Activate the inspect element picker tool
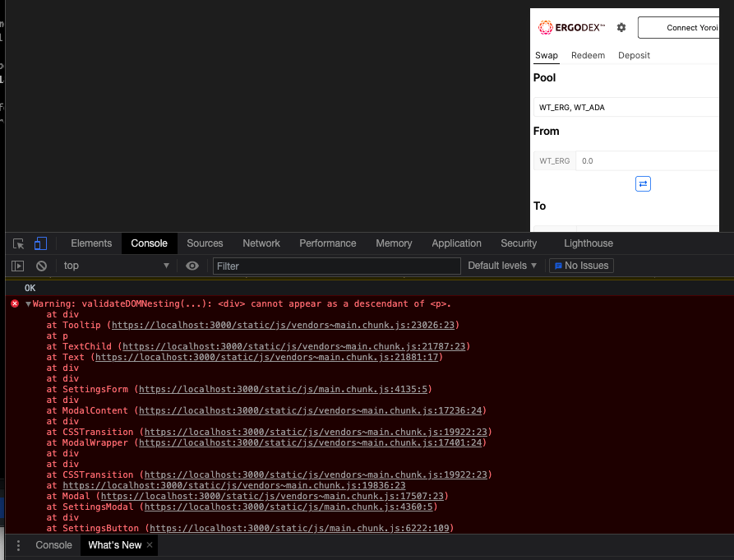Viewport: 734px width, 560px height. (x=18, y=243)
